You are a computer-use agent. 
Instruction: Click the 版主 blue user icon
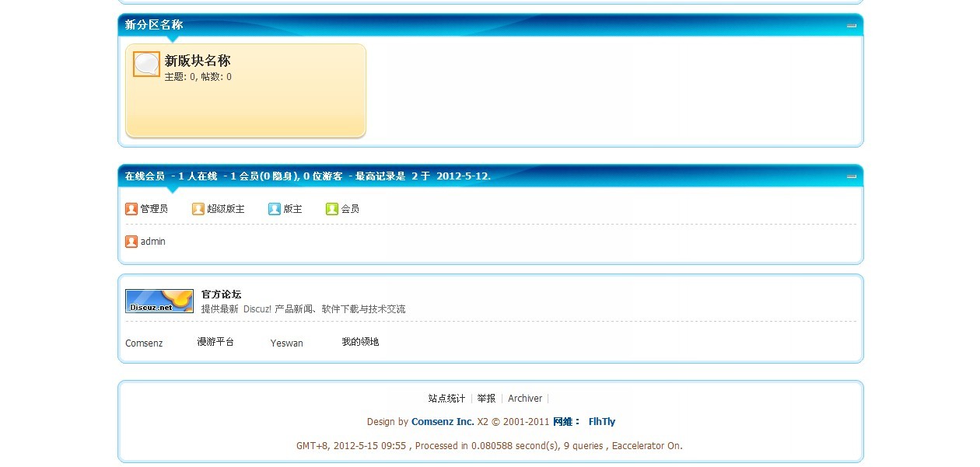click(x=275, y=209)
